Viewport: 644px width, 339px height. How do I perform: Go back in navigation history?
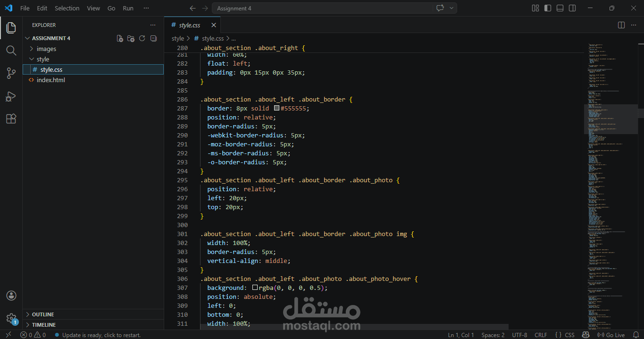[192, 8]
